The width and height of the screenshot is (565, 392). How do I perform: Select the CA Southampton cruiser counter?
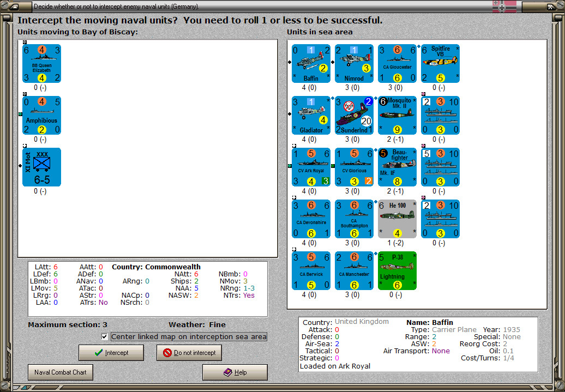tap(354, 219)
